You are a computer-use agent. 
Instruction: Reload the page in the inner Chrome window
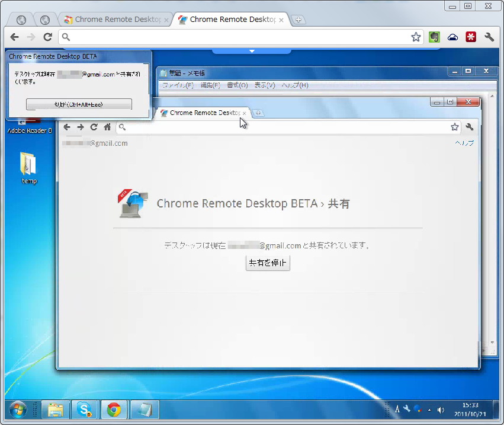click(94, 127)
